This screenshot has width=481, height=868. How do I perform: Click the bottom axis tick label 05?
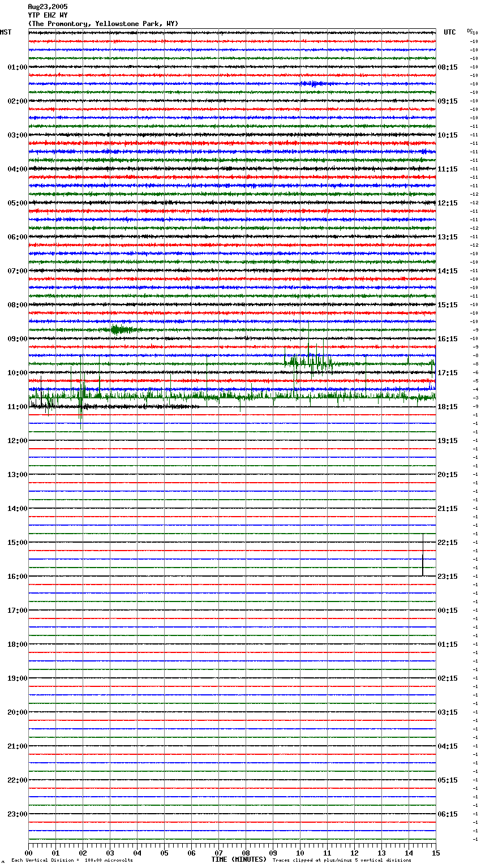(x=164, y=853)
